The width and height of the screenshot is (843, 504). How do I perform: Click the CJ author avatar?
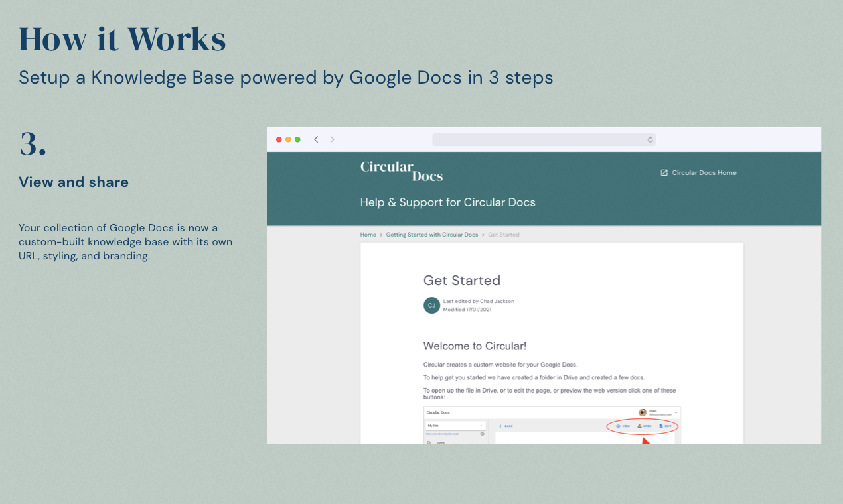[x=431, y=305]
